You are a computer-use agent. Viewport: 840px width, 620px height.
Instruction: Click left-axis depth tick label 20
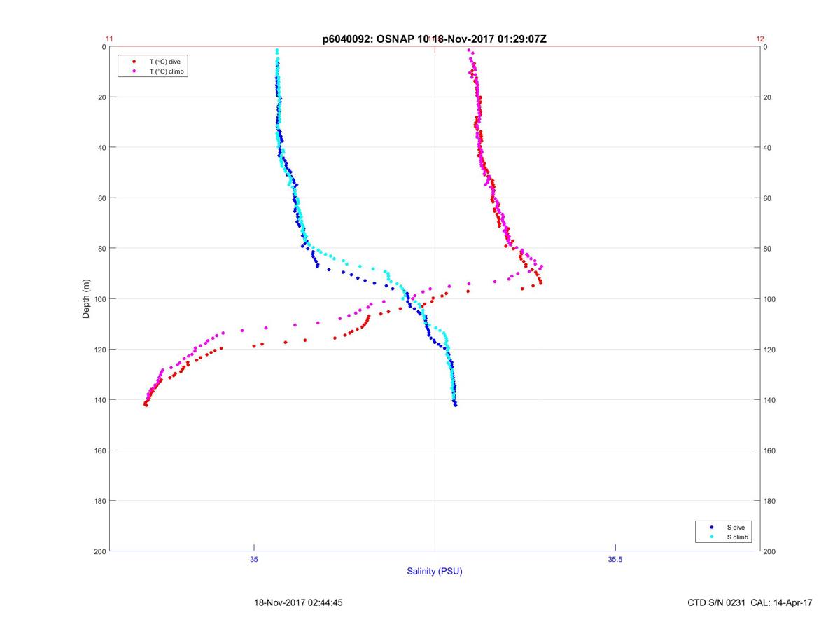(x=101, y=97)
